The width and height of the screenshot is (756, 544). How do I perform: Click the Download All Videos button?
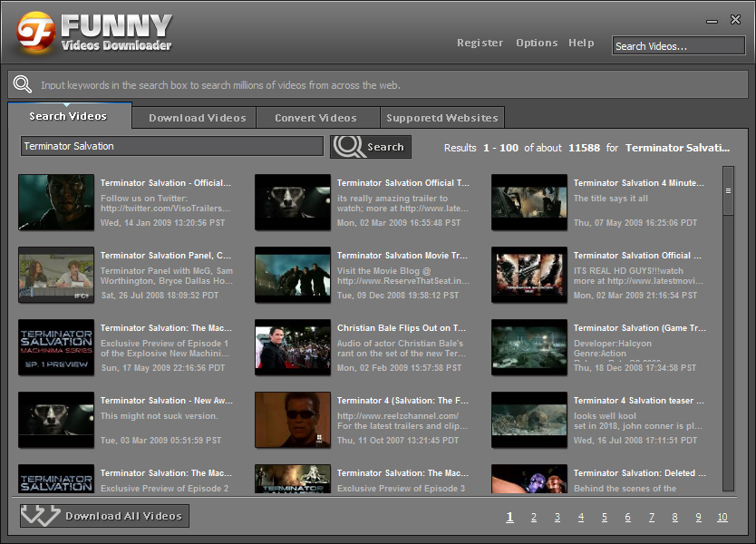coord(104,516)
